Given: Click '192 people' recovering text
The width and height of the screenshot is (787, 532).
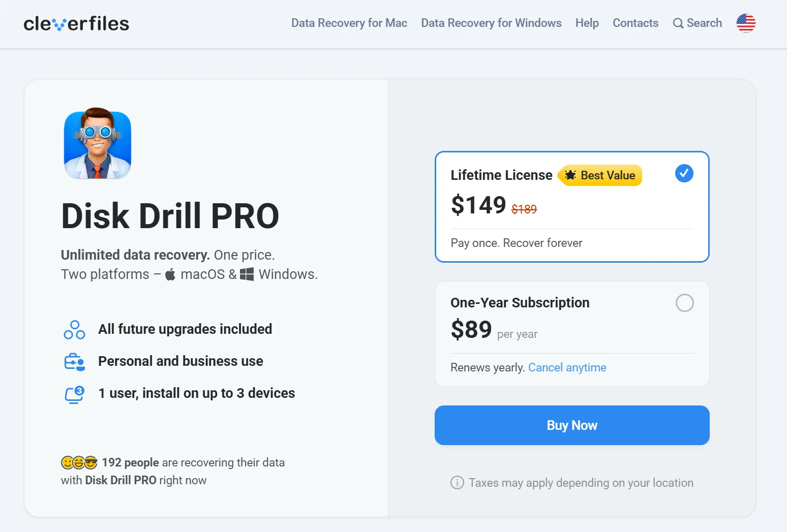Looking at the screenshot, I should click(131, 462).
